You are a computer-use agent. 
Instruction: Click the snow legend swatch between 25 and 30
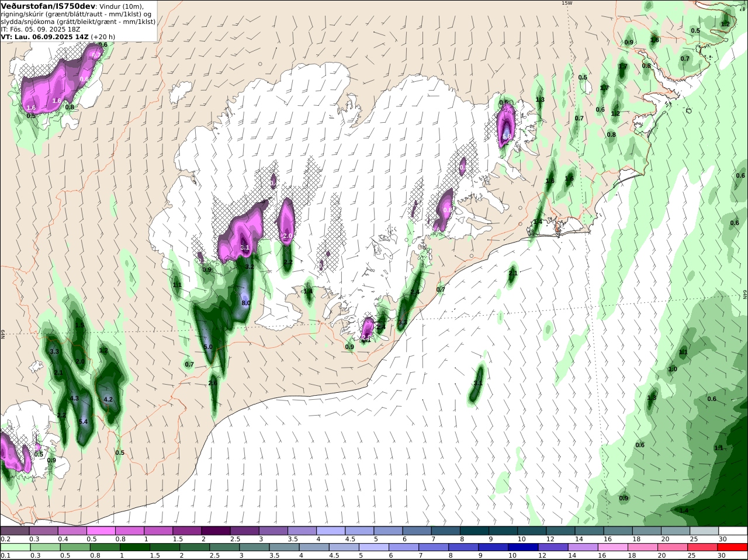[703, 531]
